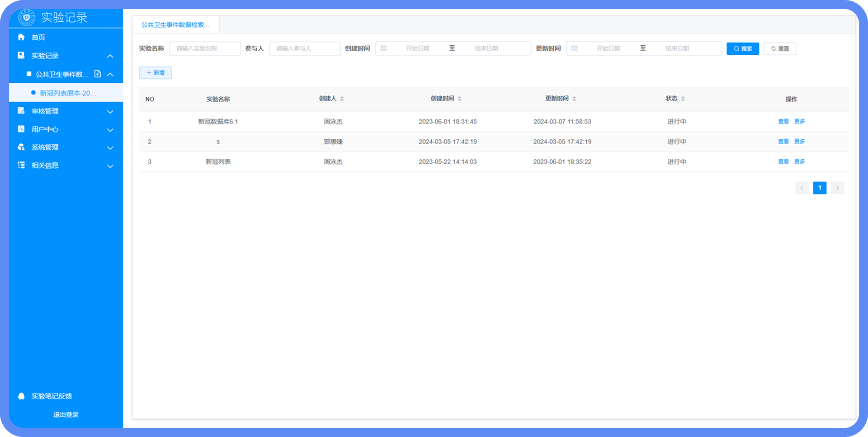Viewport: 868px width, 437px height.
Task: Click the 新增 add button
Action: [x=155, y=73]
